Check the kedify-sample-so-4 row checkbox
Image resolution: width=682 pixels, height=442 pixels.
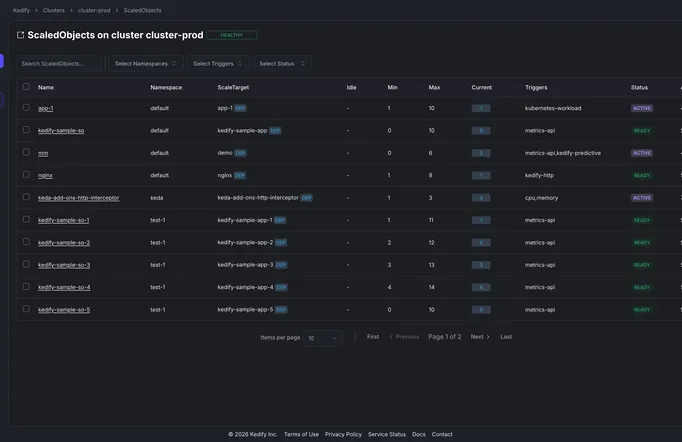[x=26, y=287]
